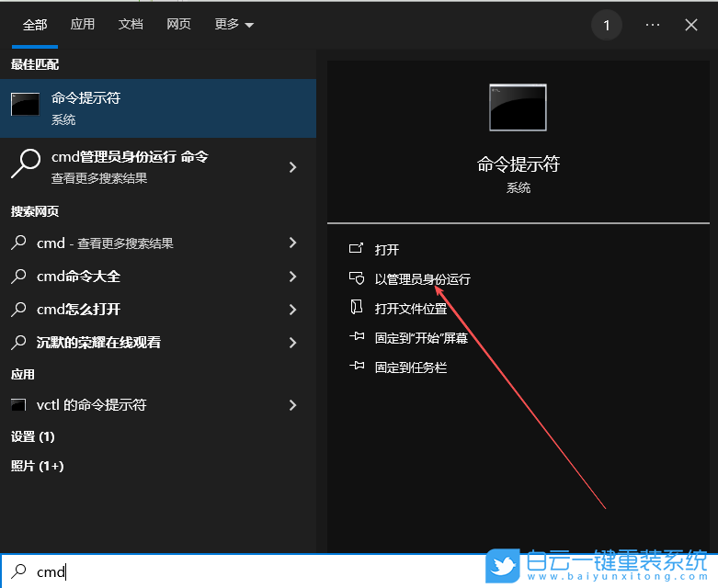
Task: Click the magnifier icon beside cmd命令大全
Action: click(18, 276)
